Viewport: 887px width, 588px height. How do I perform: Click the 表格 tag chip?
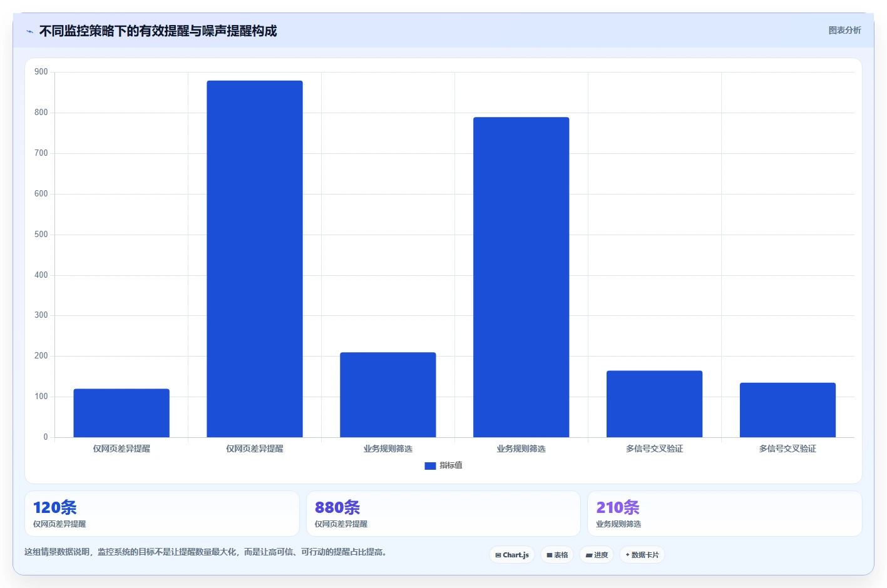click(x=557, y=555)
